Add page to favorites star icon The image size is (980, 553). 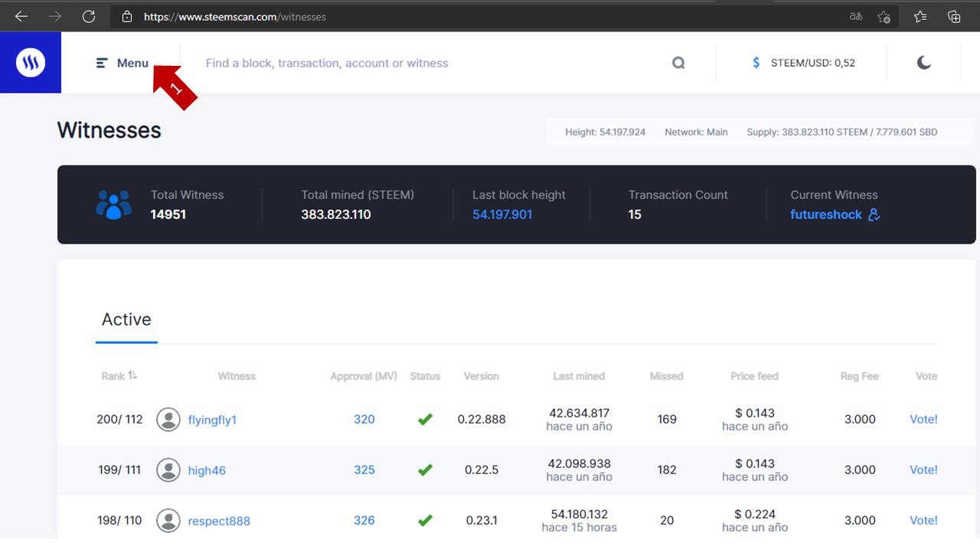coord(884,16)
